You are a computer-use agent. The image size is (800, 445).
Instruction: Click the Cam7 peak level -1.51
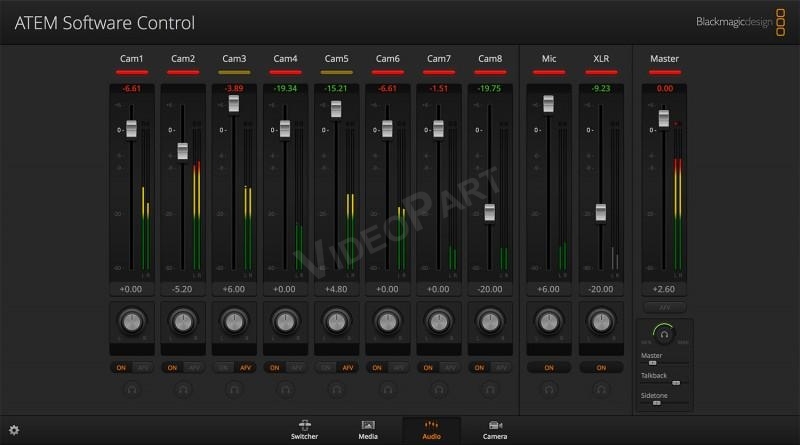click(x=439, y=88)
